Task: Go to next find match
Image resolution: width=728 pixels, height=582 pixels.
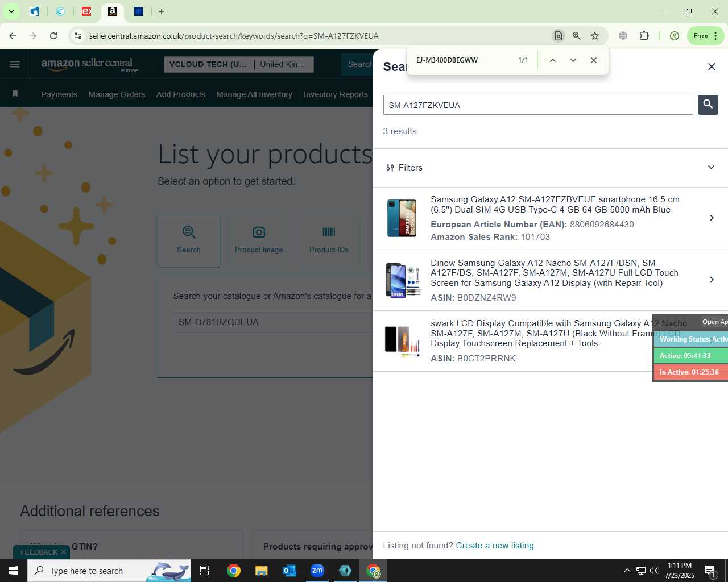Action: (573, 60)
